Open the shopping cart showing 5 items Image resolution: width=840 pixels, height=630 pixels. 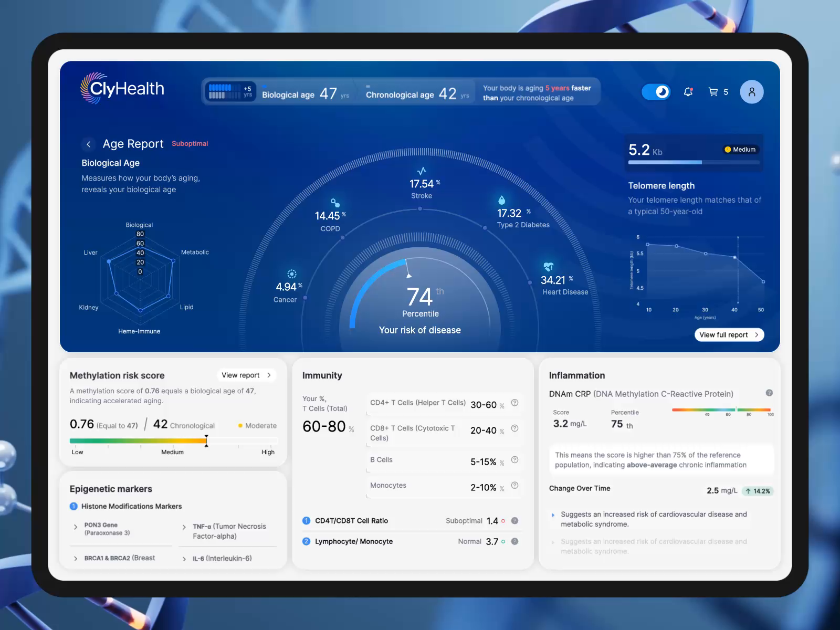713,92
